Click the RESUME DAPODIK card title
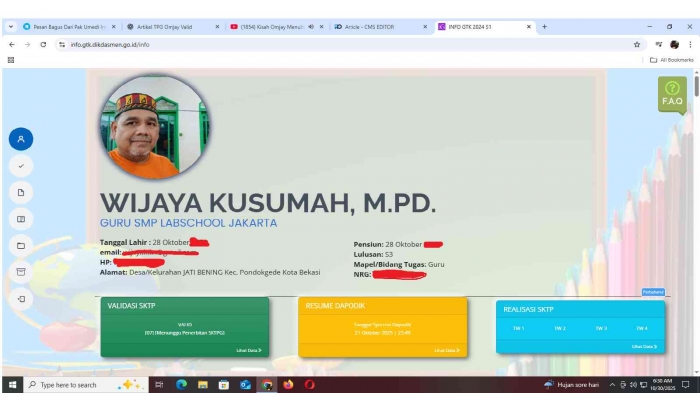The image size is (700, 393). click(335, 306)
